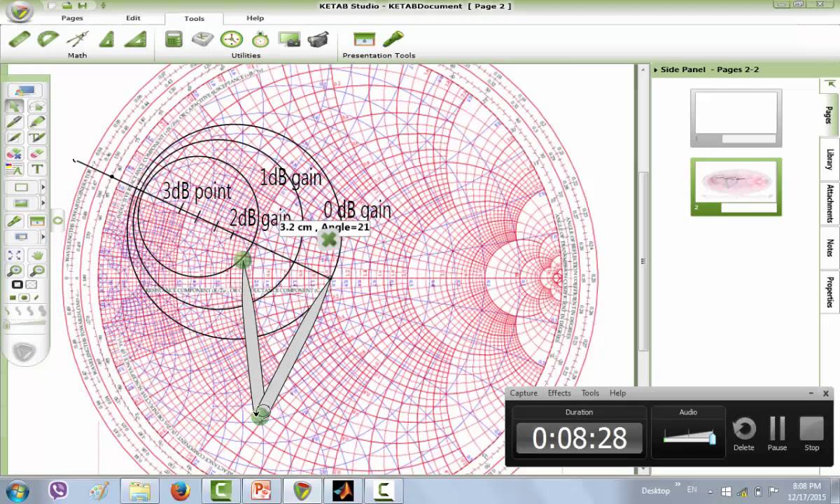
Task: Open MATLAB from the taskbar
Action: (343, 490)
